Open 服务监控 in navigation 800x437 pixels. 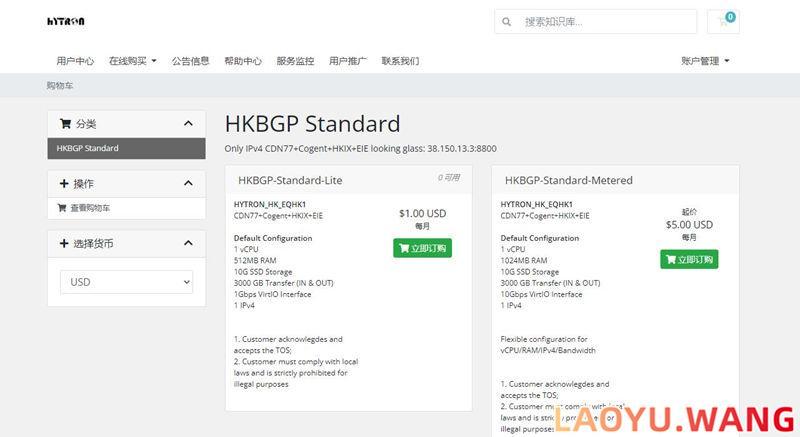pos(295,61)
